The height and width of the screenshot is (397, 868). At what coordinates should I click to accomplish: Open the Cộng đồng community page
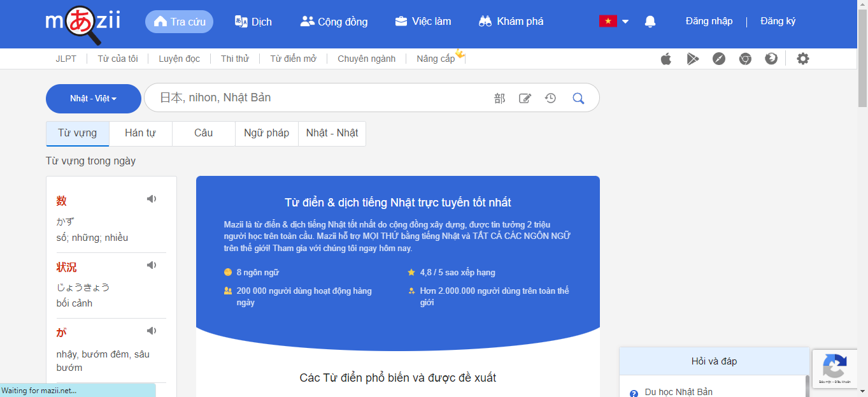[x=334, y=22]
